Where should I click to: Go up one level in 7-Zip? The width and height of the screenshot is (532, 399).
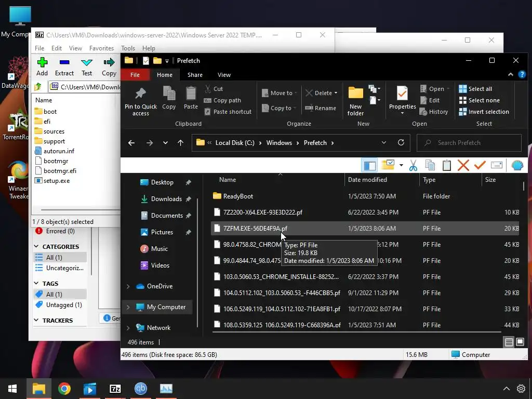pos(38,87)
